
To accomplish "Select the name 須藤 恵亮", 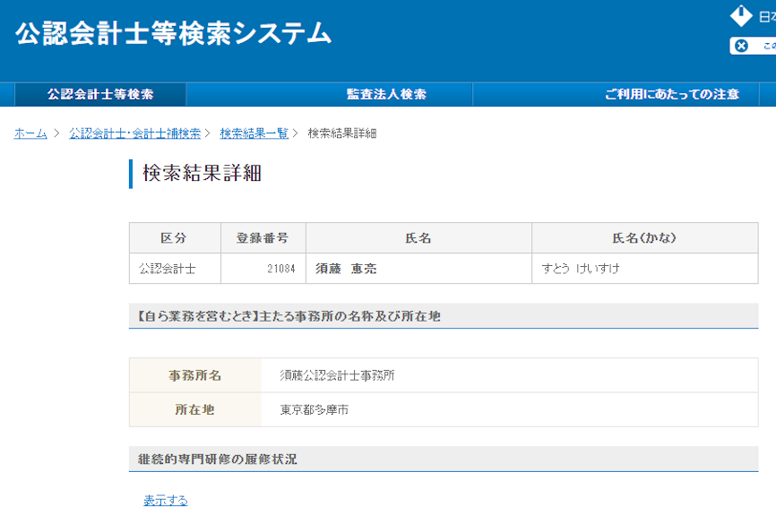I will (346, 269).
